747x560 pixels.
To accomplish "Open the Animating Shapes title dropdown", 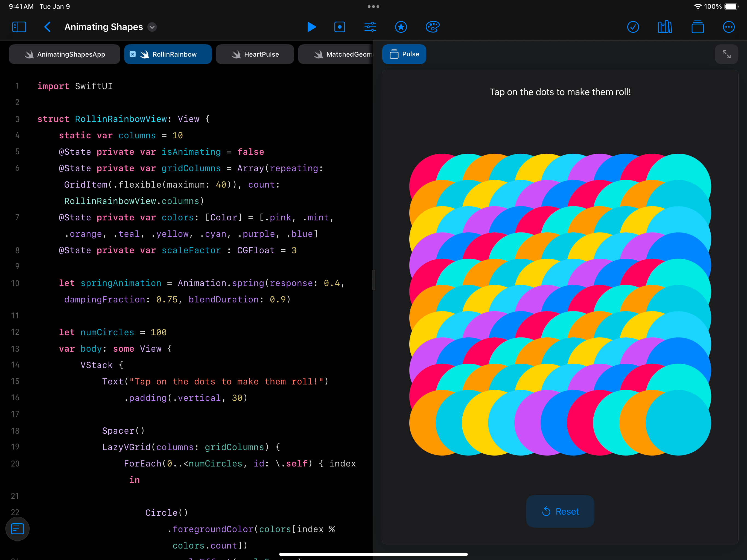I will [x=152, y=27].
